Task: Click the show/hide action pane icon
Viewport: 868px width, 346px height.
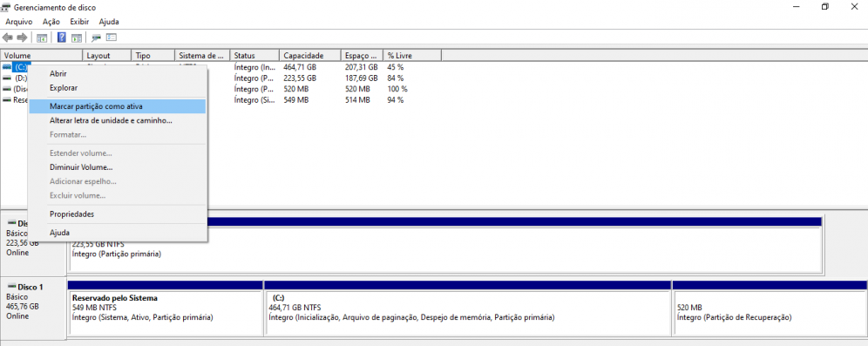Action: pyautogui.click(x=77, y=37)
